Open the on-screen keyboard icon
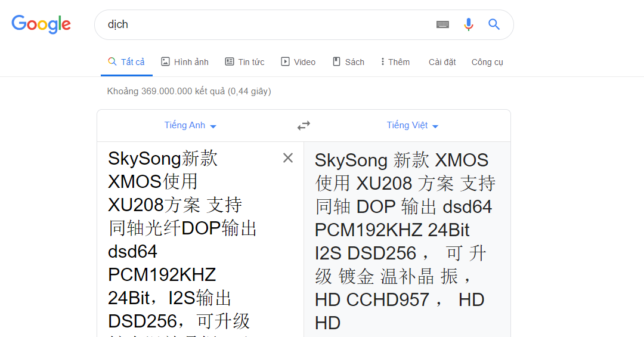 tap(442, 24)
